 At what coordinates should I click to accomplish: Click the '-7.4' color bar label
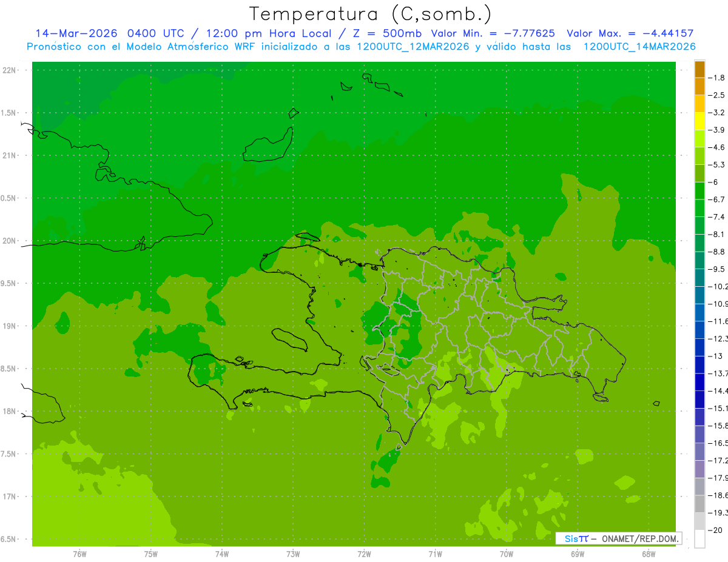(x=717, y=217)
